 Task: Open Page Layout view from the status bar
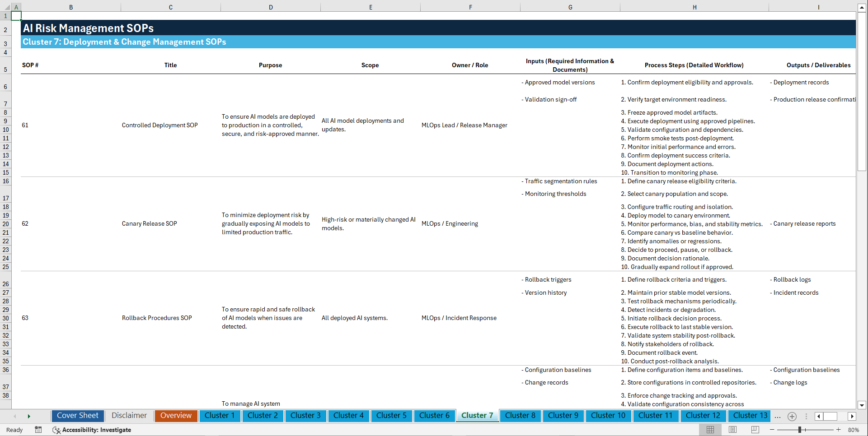[732, 430]
